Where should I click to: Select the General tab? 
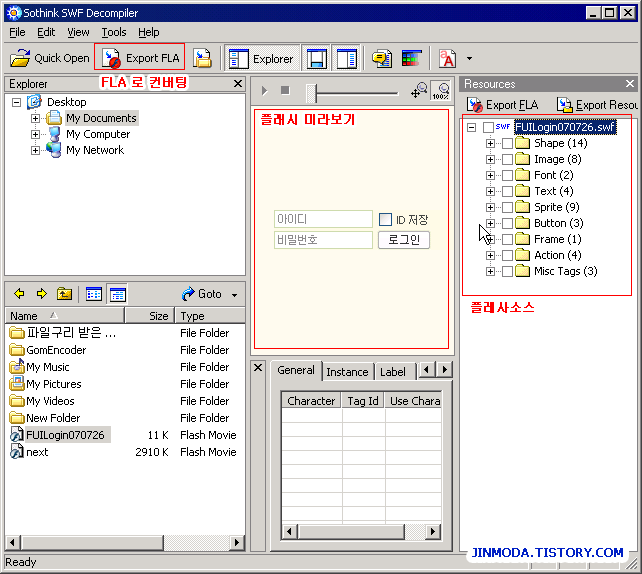296,370
